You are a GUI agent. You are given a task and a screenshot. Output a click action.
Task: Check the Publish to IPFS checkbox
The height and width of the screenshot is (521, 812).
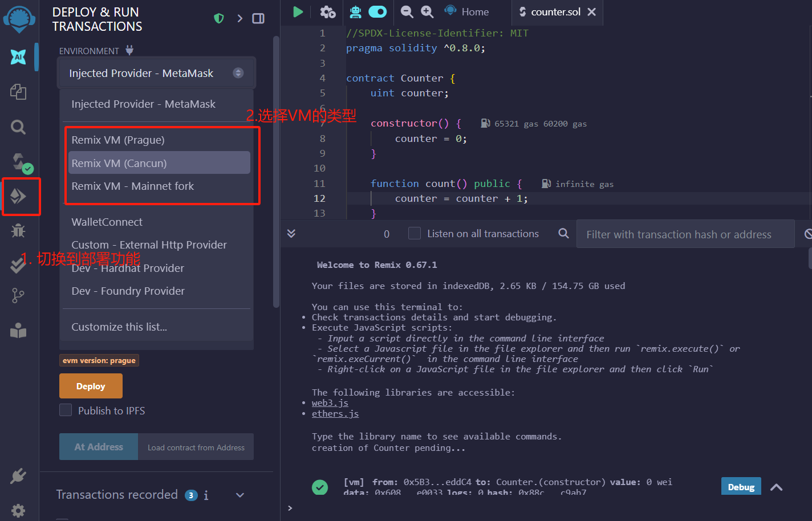coord(66,410)
